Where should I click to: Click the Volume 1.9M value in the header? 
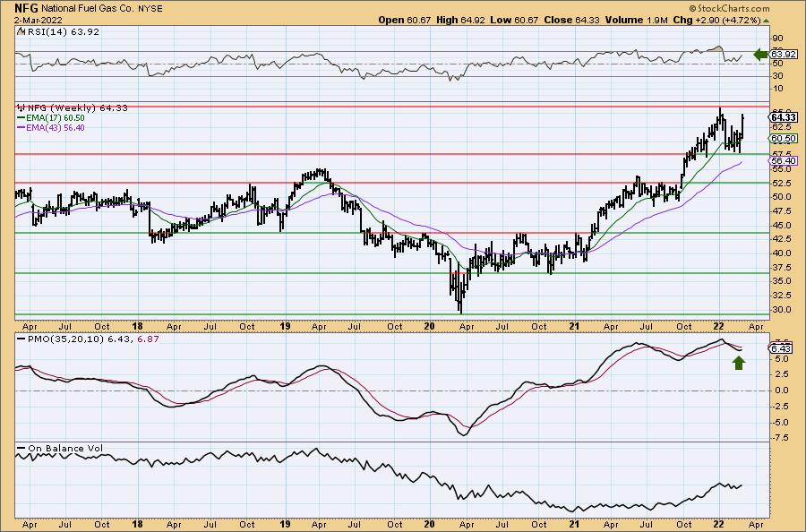637,20
